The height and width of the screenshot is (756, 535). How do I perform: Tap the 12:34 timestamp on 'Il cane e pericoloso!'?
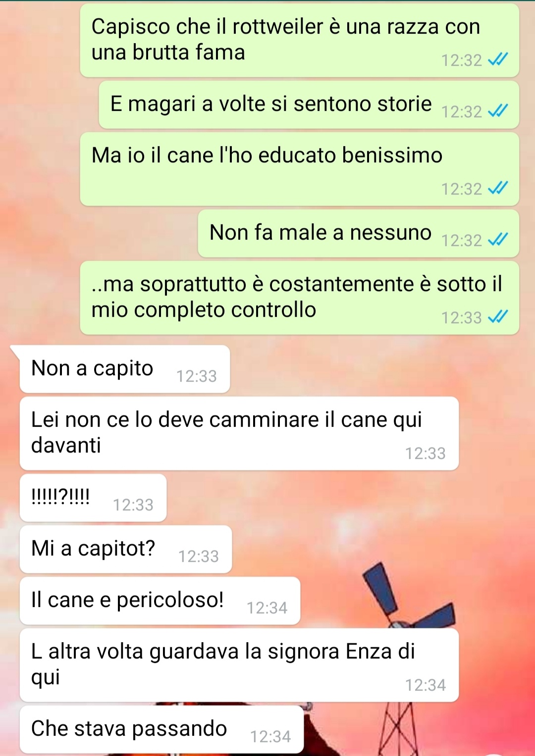pos(267,608)
